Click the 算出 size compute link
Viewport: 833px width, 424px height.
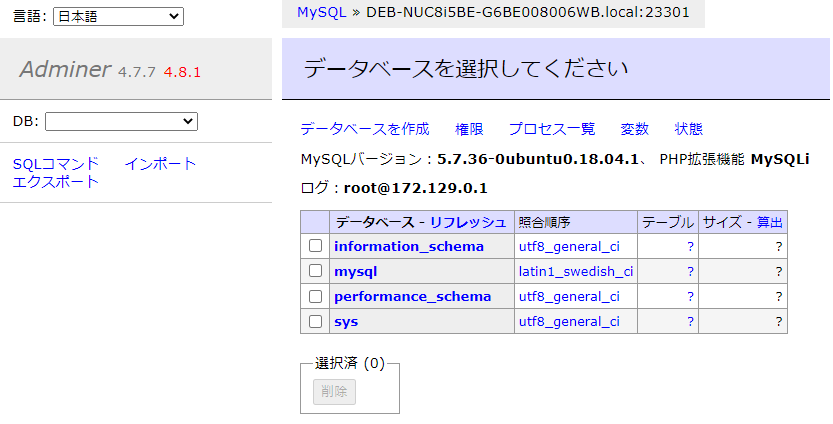click(x=770, y=222)
